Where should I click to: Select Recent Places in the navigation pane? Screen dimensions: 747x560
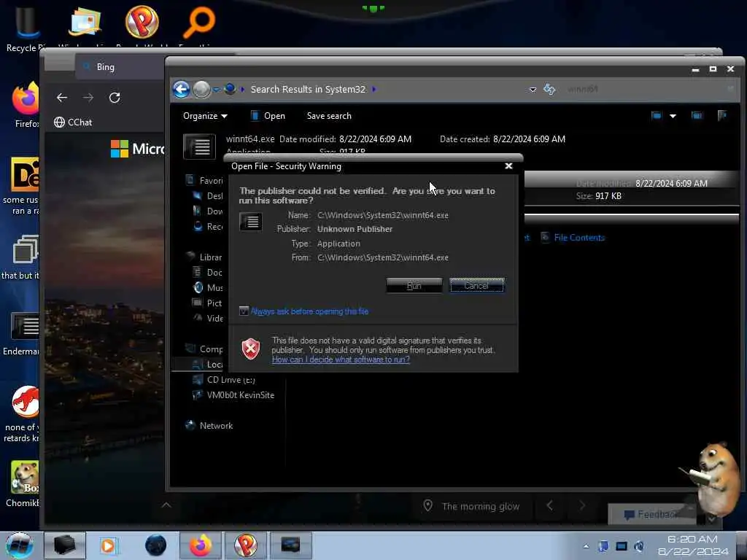[208, 227]
